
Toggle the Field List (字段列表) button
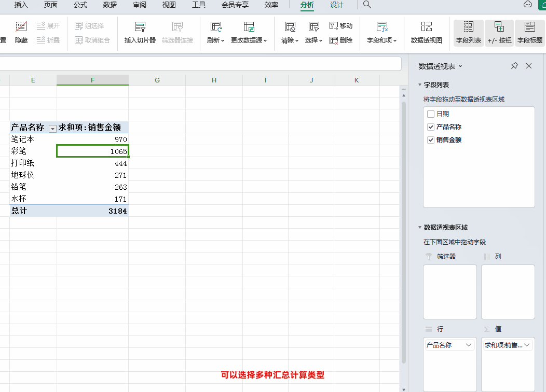coord(469,33)
